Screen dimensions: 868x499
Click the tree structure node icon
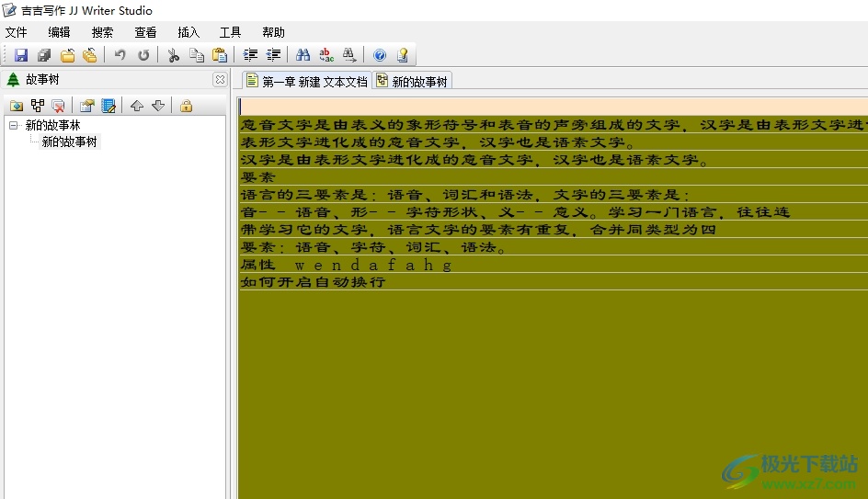pos(38,106)
